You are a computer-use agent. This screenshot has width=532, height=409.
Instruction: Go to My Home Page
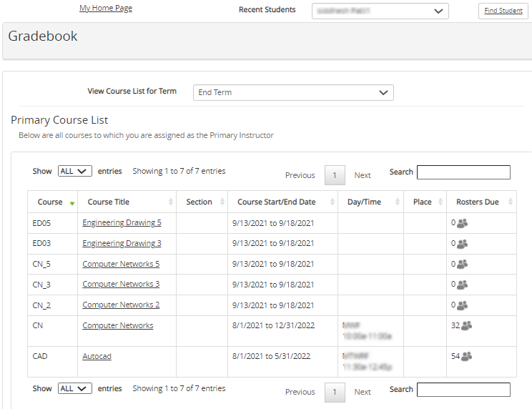pos(106,9)
